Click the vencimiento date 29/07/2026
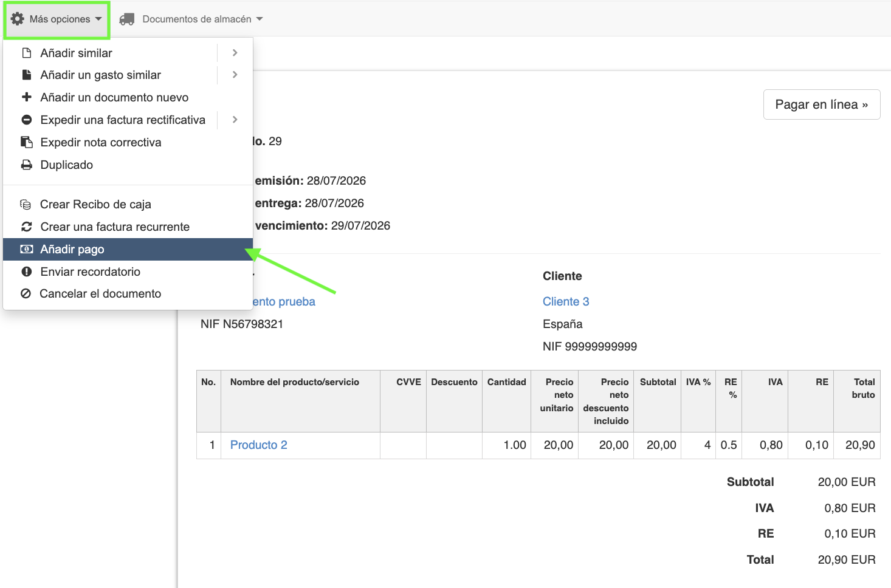The height and width of the screenshot is (588, 891). (360, 225)
